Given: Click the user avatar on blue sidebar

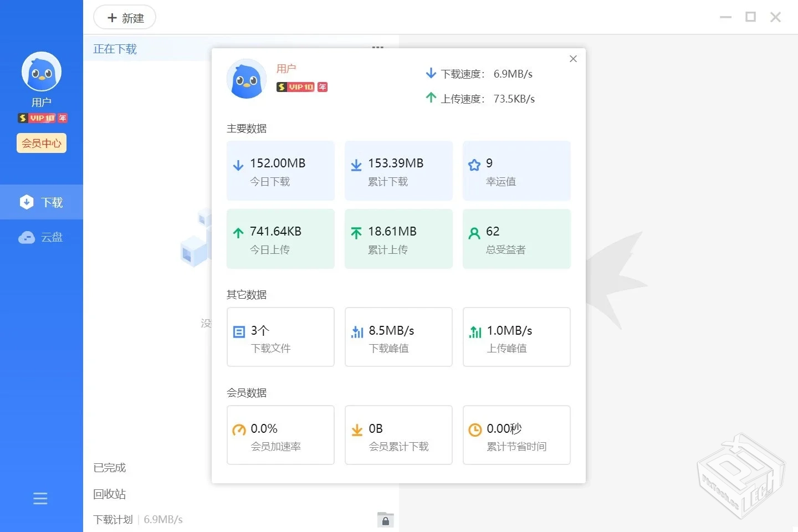Looking at the screenshot, I should point(42,70).
